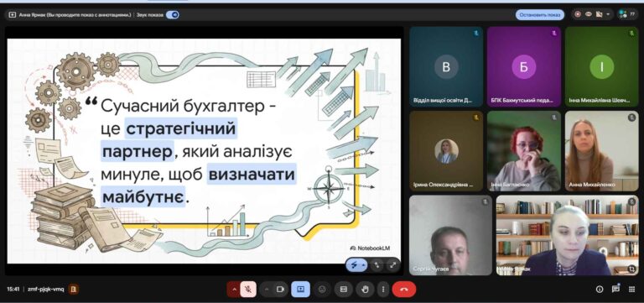Click the blue screen-sharing button in call controls
The height and width of the screenshot is (303, 644).
coord(301,290)
